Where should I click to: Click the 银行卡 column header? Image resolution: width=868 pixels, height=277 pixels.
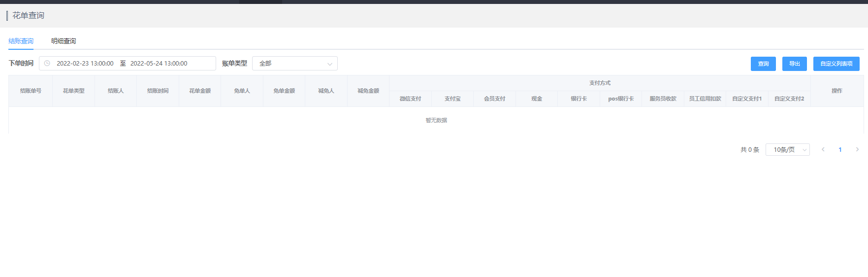(x=579, y=99)
